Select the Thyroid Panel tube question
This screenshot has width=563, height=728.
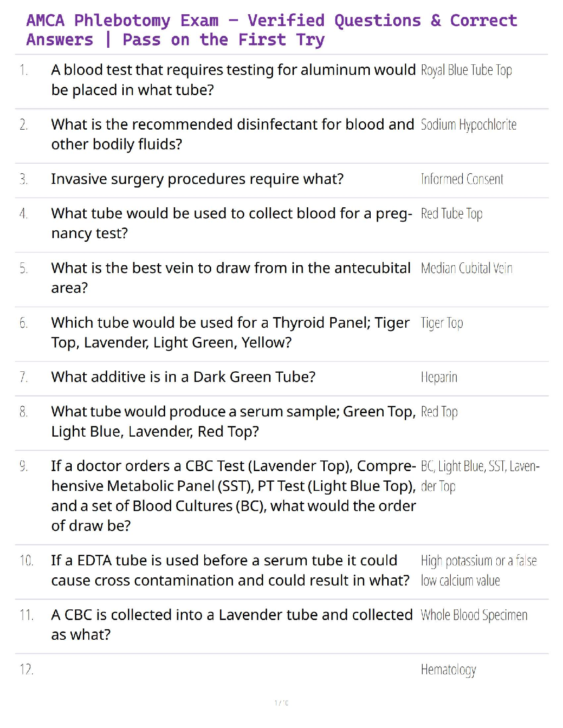pos(230,332)
